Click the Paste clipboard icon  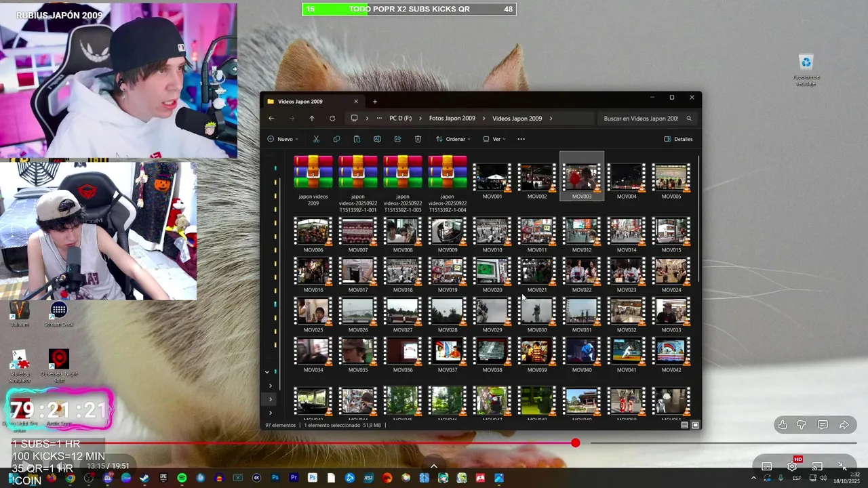click(357, 139)
